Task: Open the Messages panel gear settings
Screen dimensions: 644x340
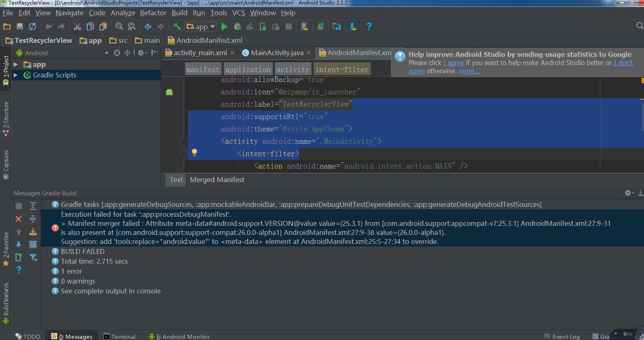Action: tap(628, 193)
